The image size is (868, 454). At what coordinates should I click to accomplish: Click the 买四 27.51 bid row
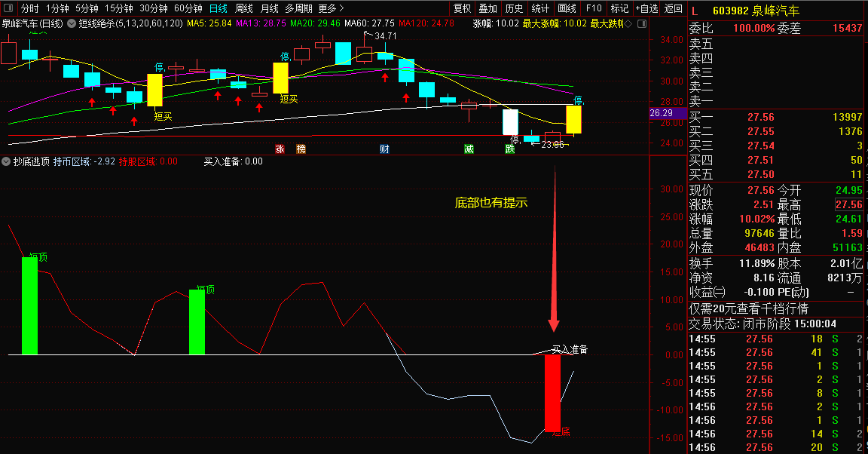(x=775, y=160)
